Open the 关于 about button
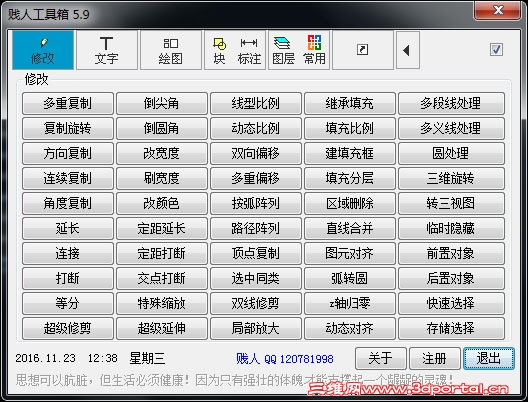 coord(381,359)
